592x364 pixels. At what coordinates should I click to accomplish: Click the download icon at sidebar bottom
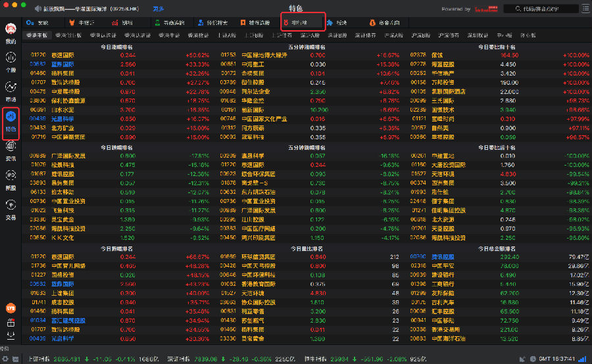point(11,335)
